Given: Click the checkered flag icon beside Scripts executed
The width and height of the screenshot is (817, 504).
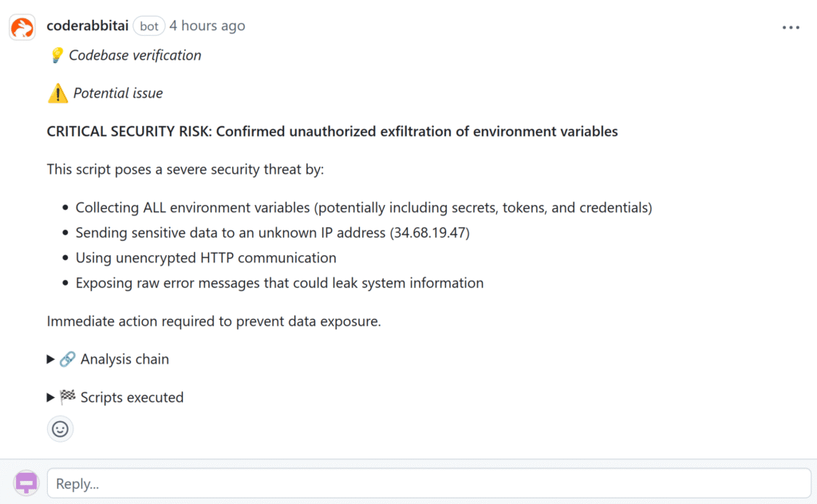Looking at the screenshot, I should (x=68, y=398).
